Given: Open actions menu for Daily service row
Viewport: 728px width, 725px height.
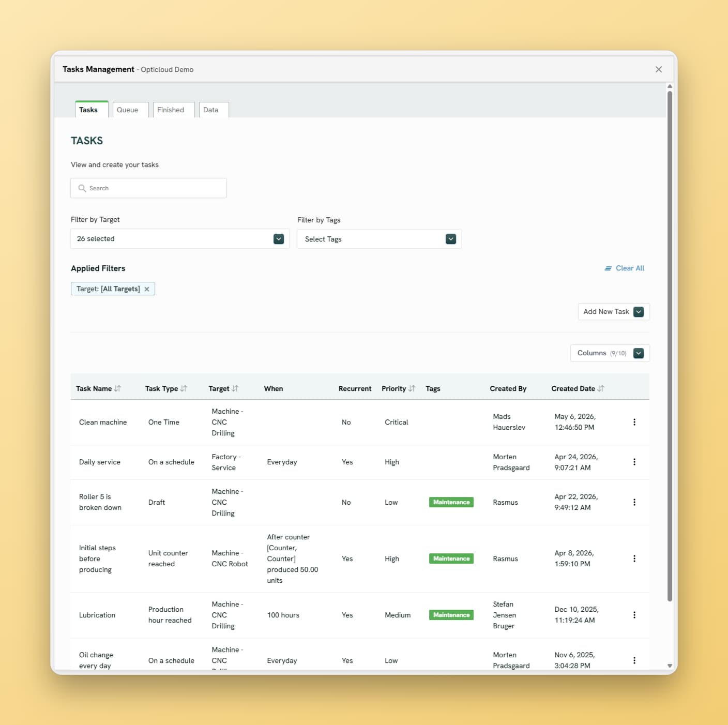Looking at the screenshot, I should pos(634,462).
